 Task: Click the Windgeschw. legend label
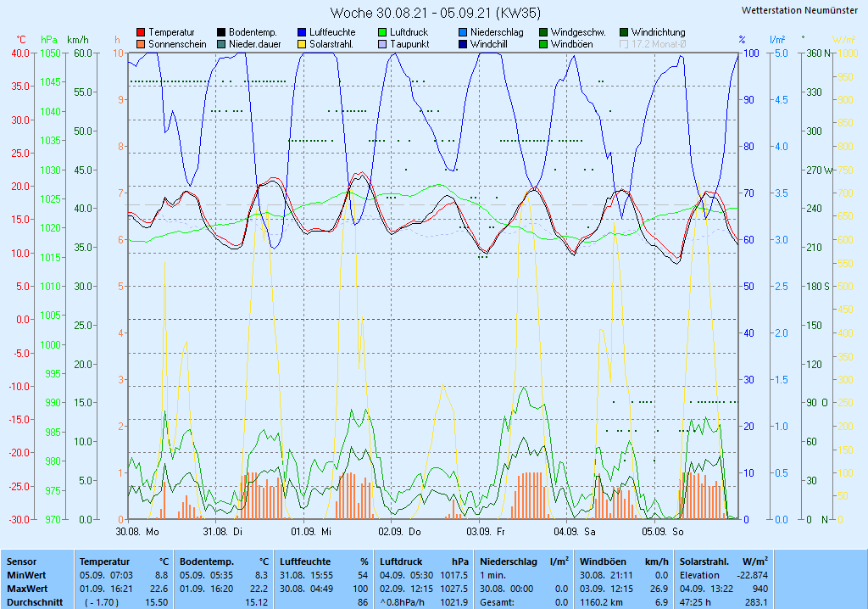579,32
